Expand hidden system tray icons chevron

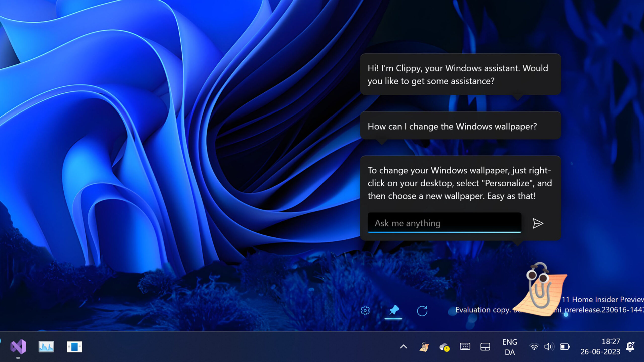pyautogui.click(x=403, y=347)
